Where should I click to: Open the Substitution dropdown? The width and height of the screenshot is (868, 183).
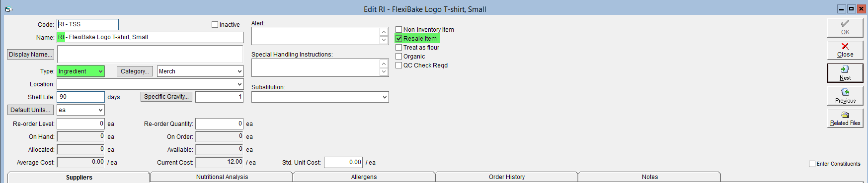[320, 97]
